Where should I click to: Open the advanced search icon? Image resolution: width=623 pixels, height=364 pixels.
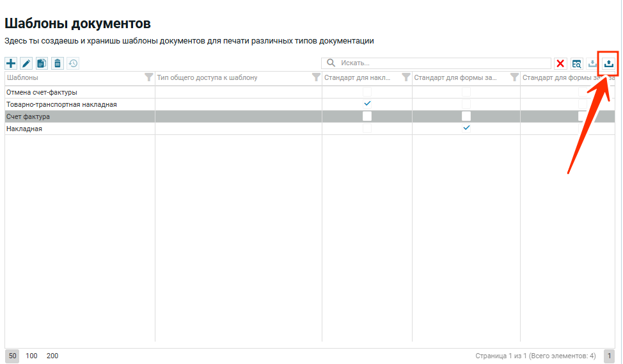(577, 63)
